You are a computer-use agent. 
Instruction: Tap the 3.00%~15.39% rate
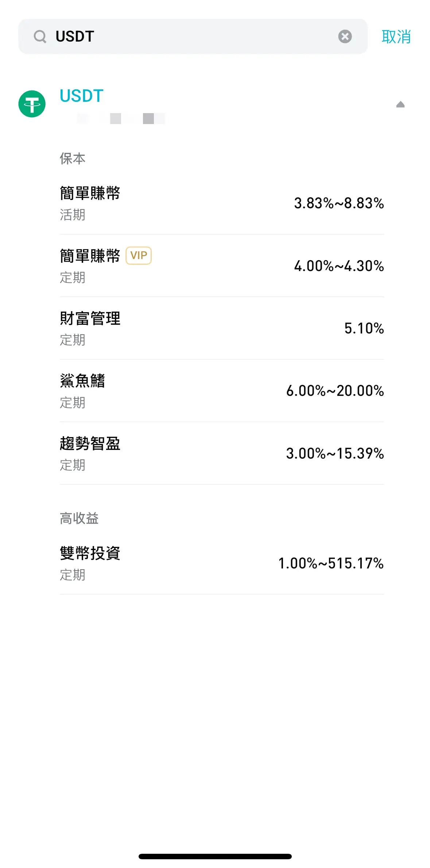coord(335,454)
